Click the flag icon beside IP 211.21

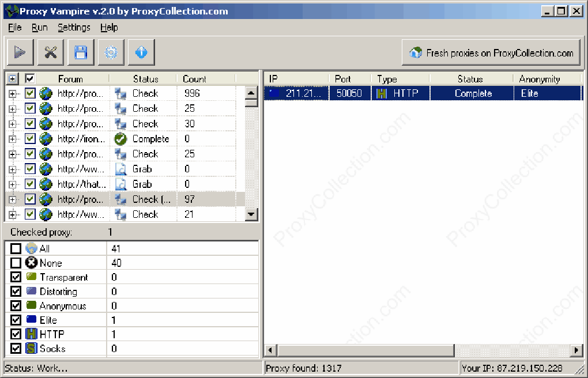(x=274, y=93)
